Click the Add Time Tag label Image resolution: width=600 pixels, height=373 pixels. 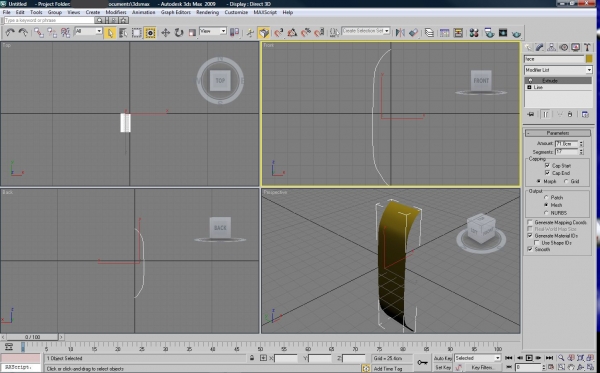pos(388,368)
